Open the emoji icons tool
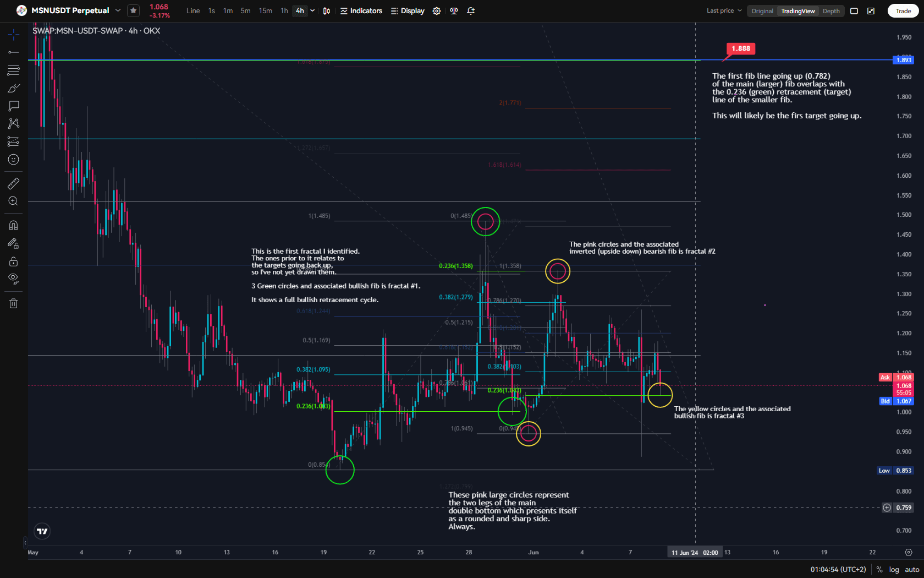This screenshot has height=578, width=924. point(14,160)
